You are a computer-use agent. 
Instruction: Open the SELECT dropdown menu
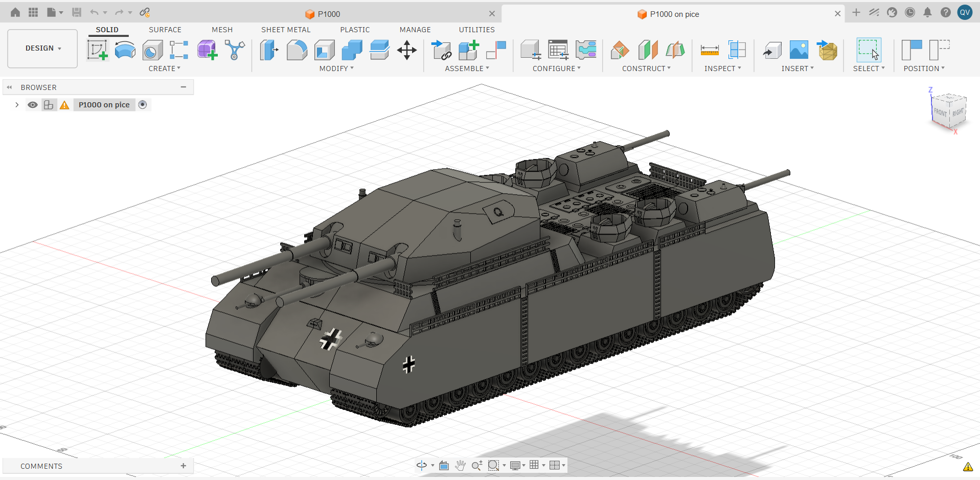(x=869, y=68)
